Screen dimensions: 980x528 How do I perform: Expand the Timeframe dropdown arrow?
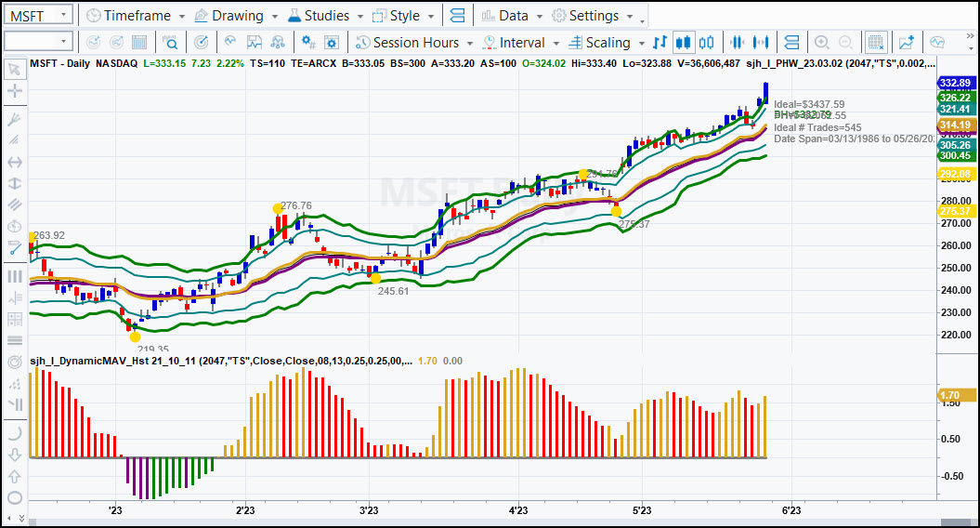coord(182,16)
